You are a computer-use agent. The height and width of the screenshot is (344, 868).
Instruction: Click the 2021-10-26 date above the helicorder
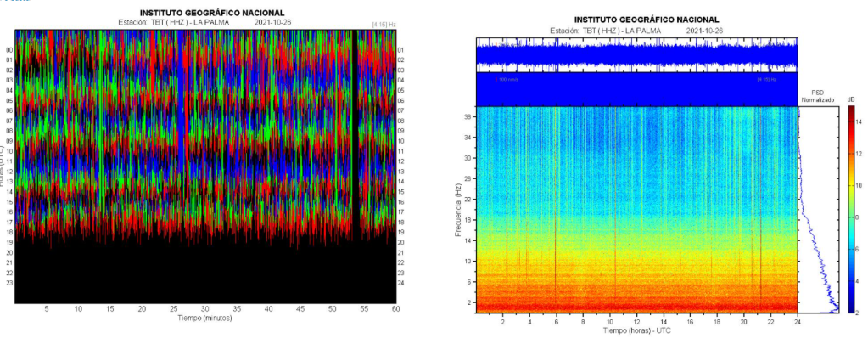(272, 23)
